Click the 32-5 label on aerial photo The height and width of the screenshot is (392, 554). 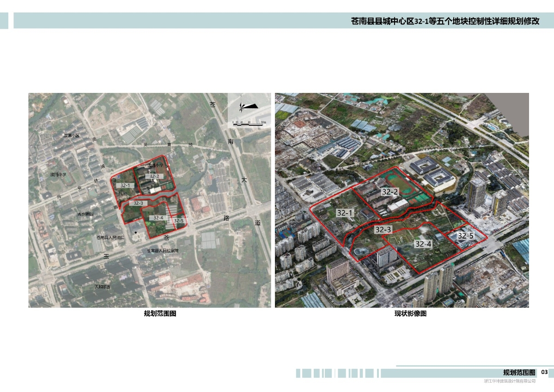pos(465,236)
